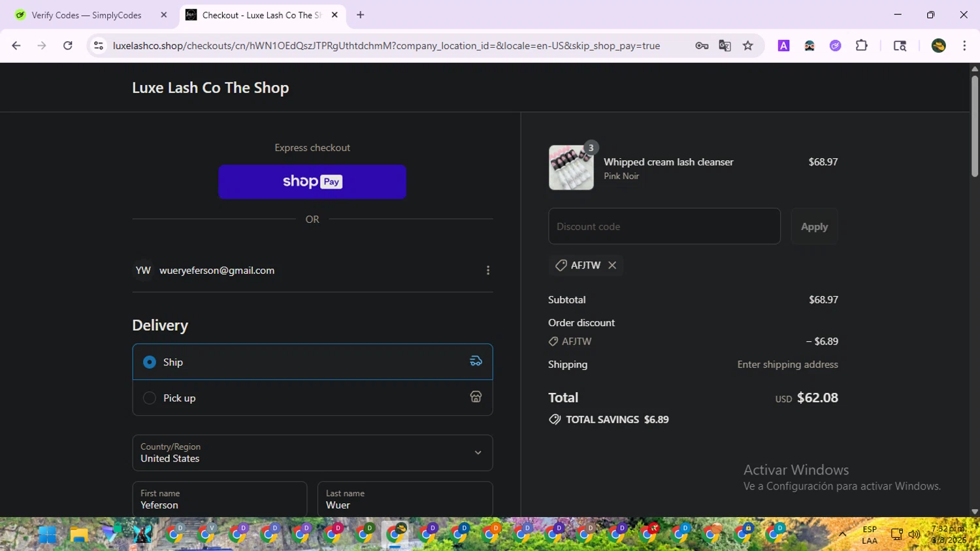Click the Pink Noir variant text
The image size is (980, 551).
pos(621,176)
